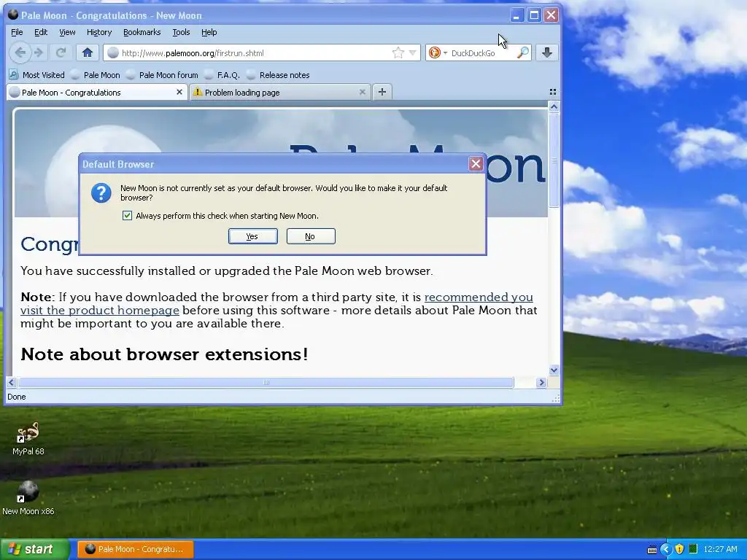Open a new tab with plus button
Image resolution: width=747 pixels, height=560 pixels.
tap(382, 92)
